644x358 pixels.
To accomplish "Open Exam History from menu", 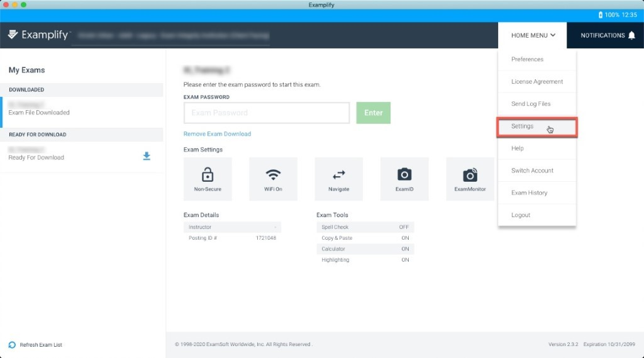I will tap(529, 193).
